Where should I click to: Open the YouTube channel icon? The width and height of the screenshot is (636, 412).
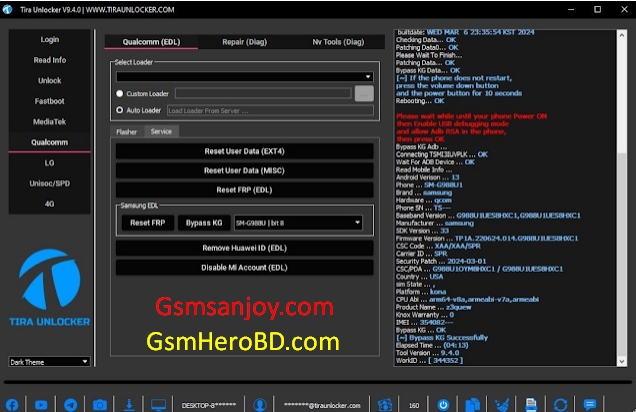(41, 405)
